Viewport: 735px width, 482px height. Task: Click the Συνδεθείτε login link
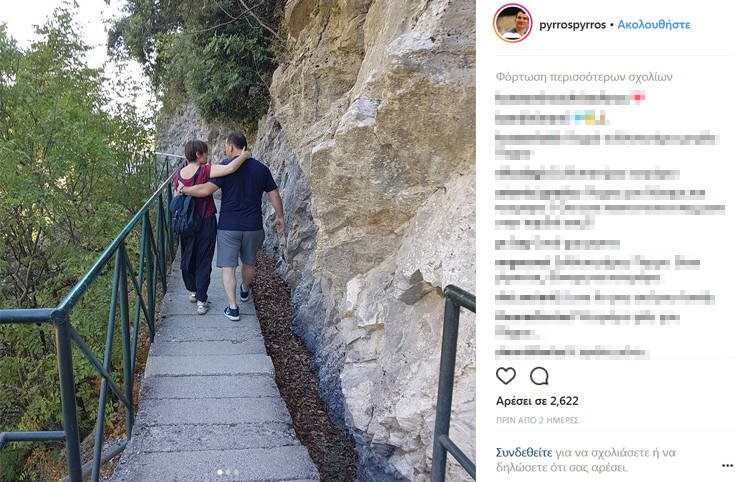coord(524,452)
